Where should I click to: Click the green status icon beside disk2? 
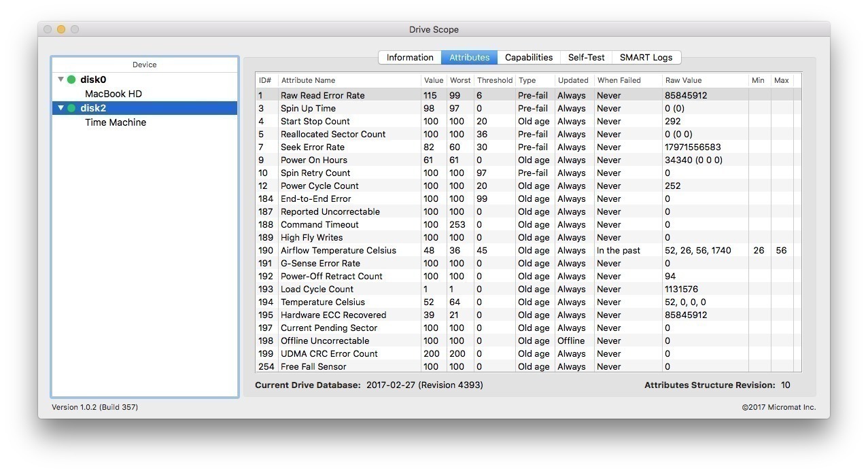point(71,108)
